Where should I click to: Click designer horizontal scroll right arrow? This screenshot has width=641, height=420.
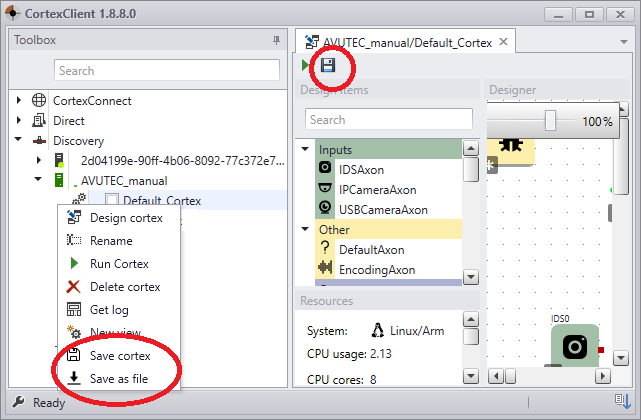coord(603,375)
